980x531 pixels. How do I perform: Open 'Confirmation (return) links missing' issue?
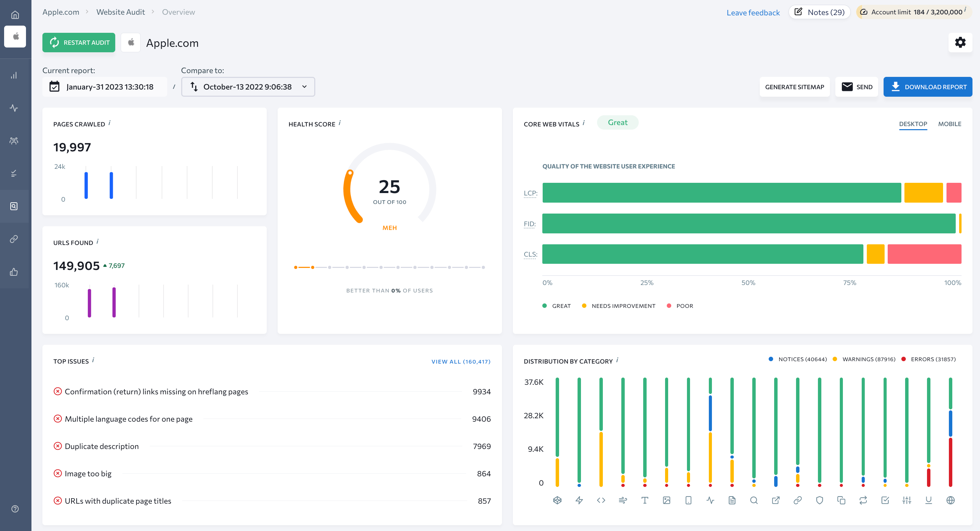(x=272, y=392)
